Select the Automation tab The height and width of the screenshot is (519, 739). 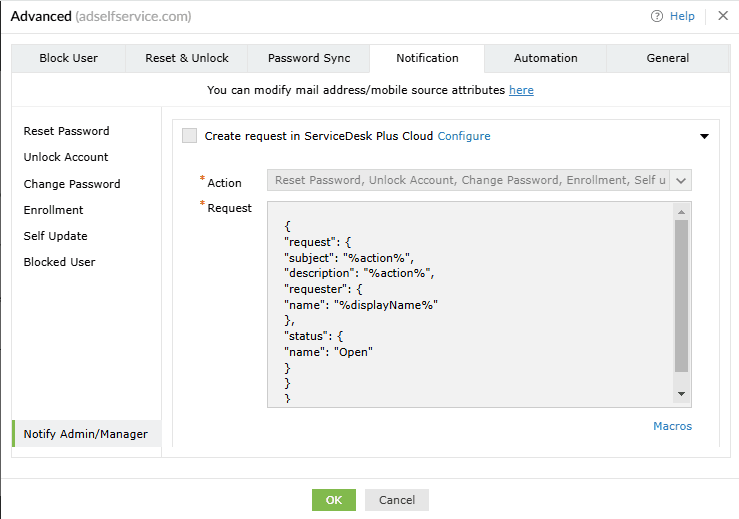545,58
